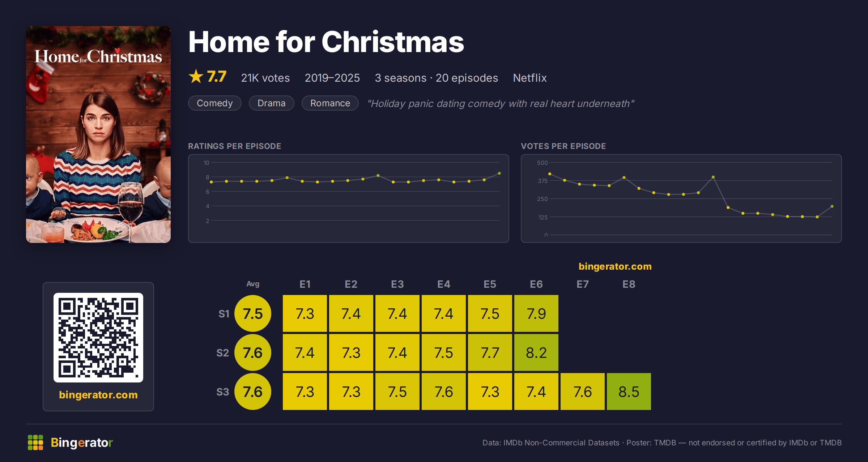Image resolution: width=868 pixels, height=462 pixels.
Task: Click the Avg column header
Action: 253,284
